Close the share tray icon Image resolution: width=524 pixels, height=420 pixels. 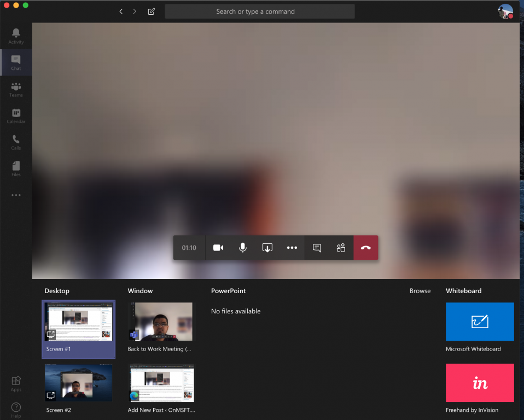pos(267,248)
